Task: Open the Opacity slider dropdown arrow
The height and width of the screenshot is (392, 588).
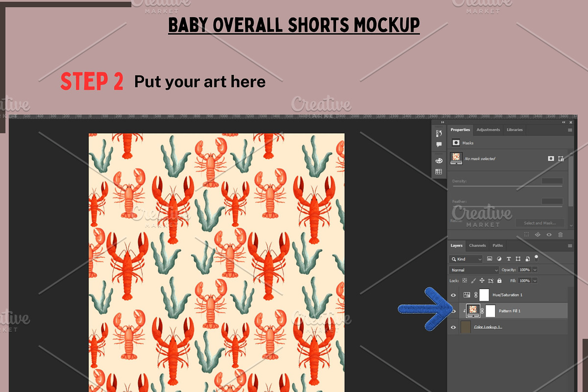Action: (x=535, y=270)
